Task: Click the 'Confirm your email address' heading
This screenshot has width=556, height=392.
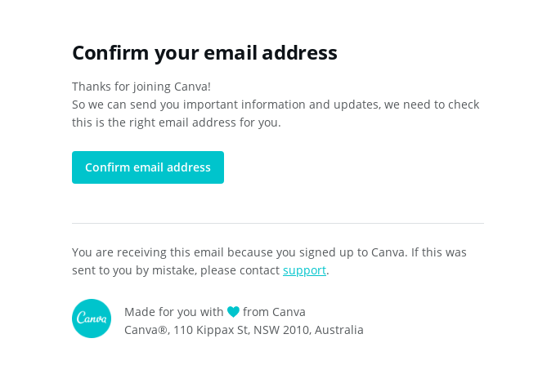Action: [204, 53]
